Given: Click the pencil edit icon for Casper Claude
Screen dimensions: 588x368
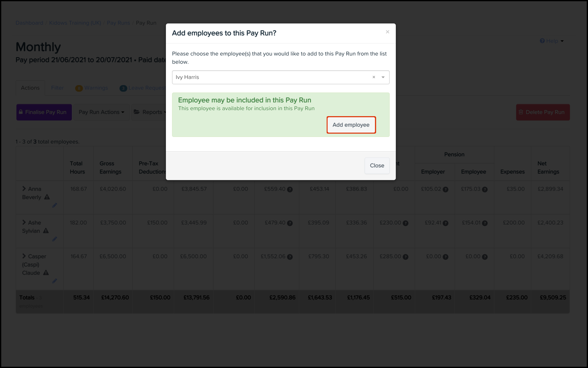Looking at the screenshot, I should pos(54,281).
